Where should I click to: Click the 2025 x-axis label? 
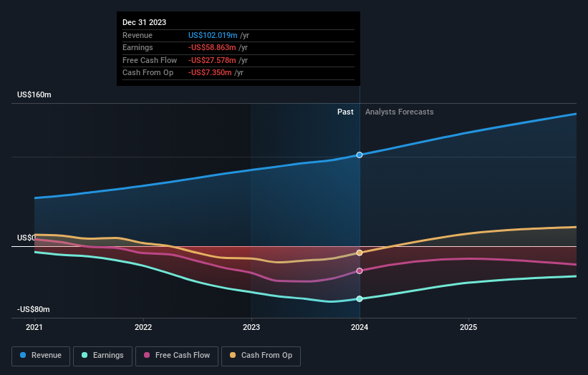click(x=468, y=327)
